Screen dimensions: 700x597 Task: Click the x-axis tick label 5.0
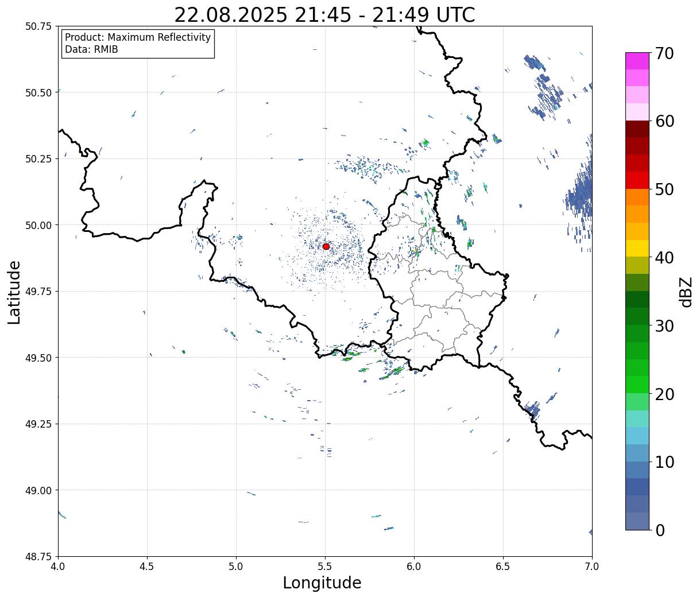[236, 567]
